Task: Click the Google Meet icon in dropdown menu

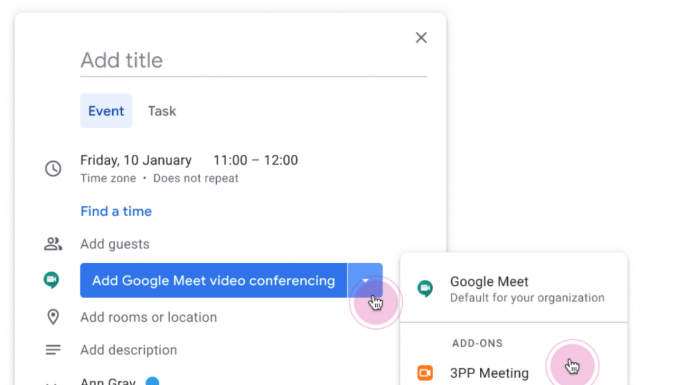Action: click(x=425, y=289)
